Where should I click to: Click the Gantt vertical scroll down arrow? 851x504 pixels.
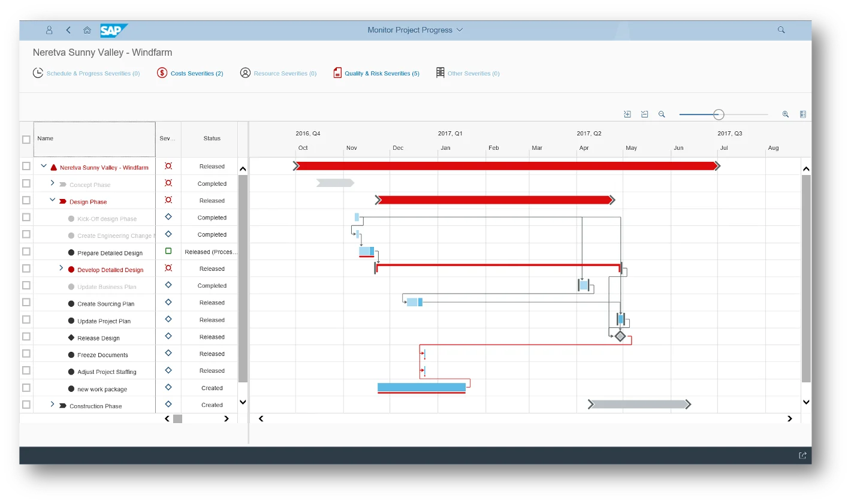coord(806,402)
